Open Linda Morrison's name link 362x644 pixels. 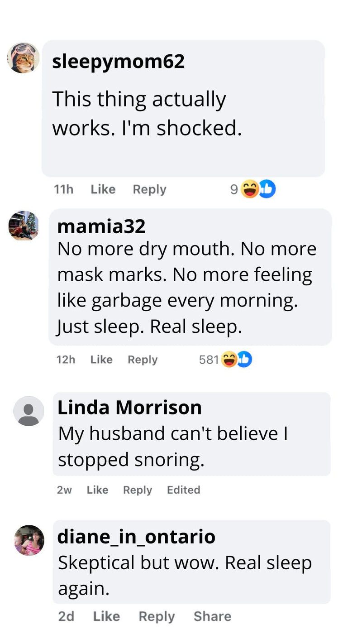click(129, 408)
